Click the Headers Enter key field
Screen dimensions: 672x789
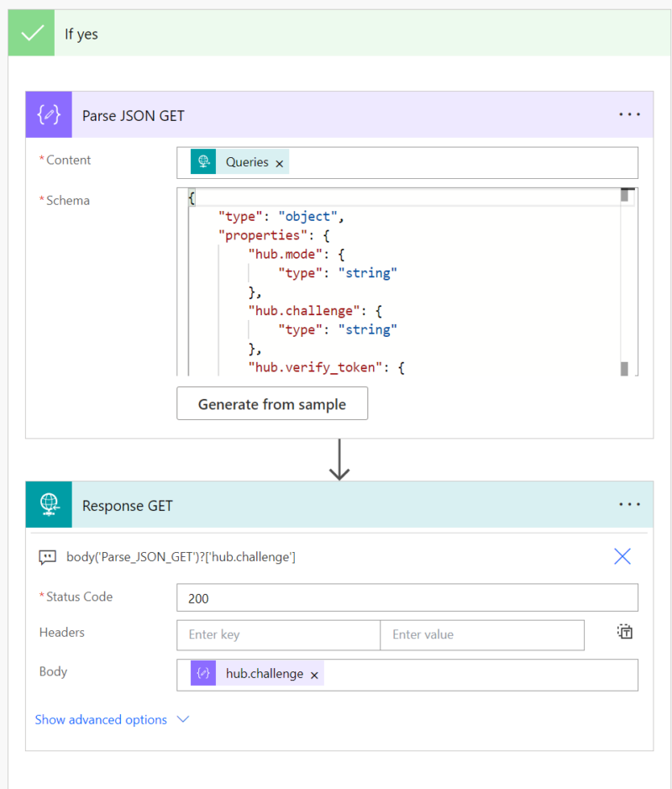278,635
